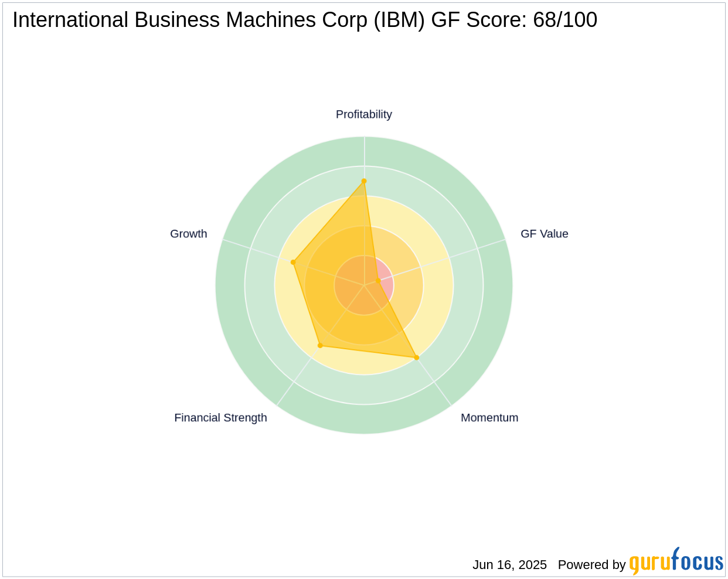
Task: Click the Financial Strength axis label
Action: click(x=220, y=418)
